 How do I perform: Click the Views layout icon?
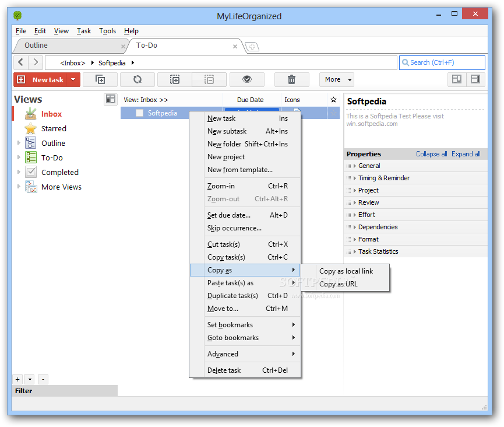click(111, 99)
